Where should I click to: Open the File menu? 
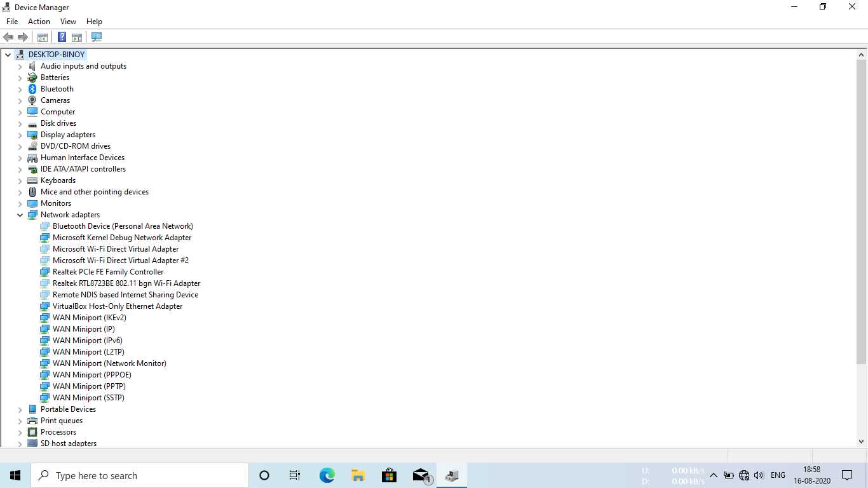click(12, 22)
